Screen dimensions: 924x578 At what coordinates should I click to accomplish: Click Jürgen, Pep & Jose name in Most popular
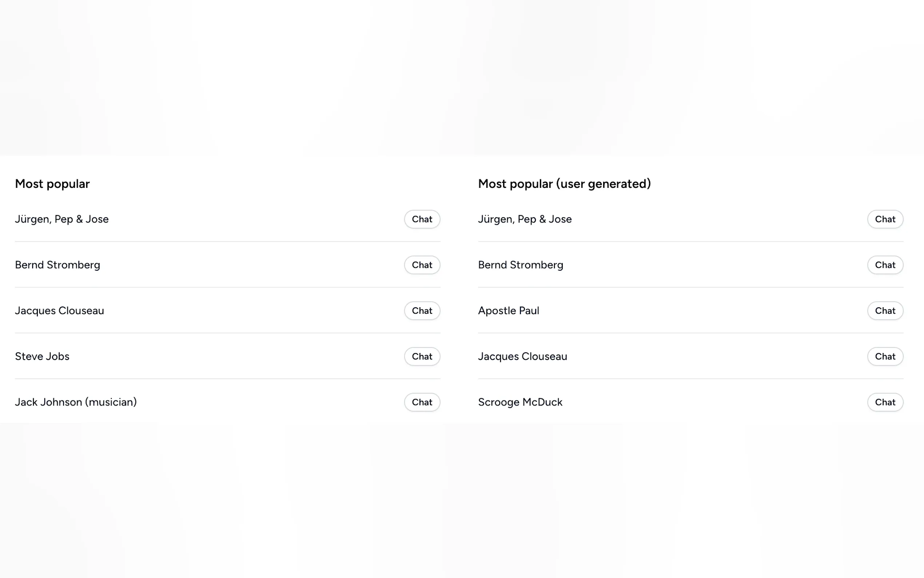pyautogui.click(x=61, y=219)
